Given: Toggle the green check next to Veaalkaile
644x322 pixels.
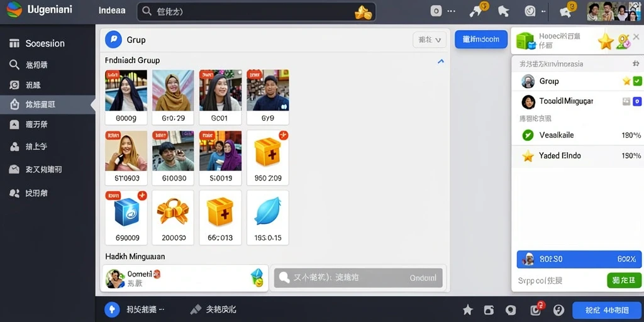Looking at the screenshot, I should click(x=528, y=135).
